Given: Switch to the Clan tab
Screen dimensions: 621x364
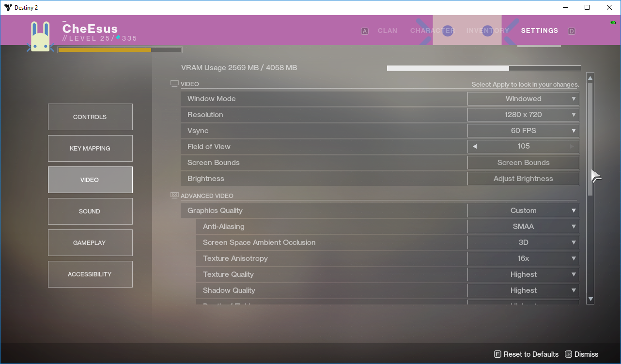Looking at the screenshot, I should (387, 30).
